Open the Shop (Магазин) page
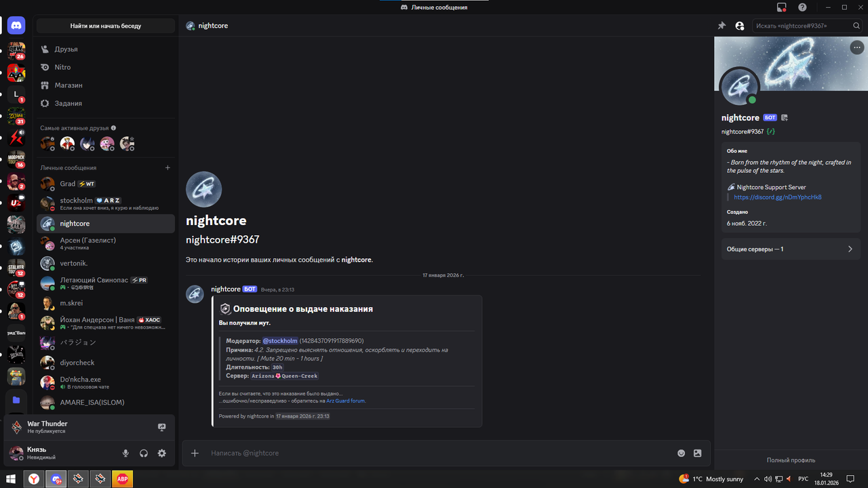Screen dimensions: 868x488 [x=105, y=85]
